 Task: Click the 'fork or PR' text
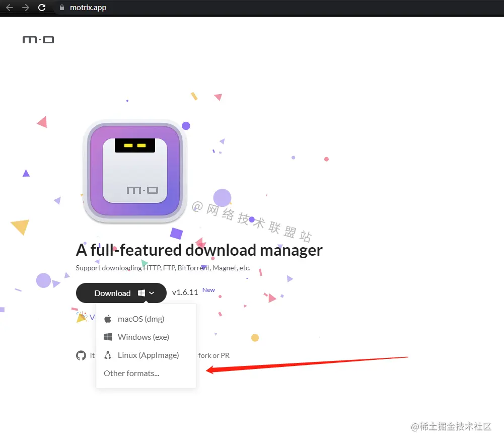(x=214, y=355)
